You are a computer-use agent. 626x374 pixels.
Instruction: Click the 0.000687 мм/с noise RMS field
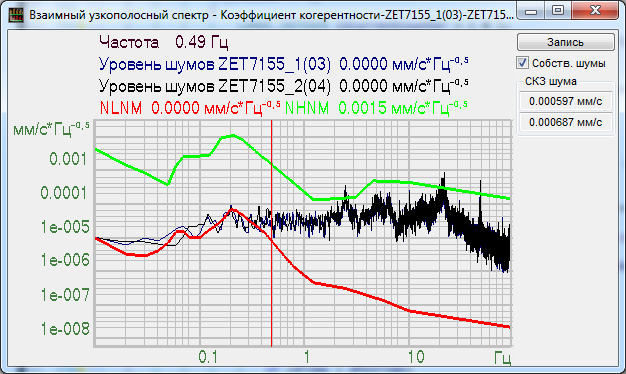point(565,122)
